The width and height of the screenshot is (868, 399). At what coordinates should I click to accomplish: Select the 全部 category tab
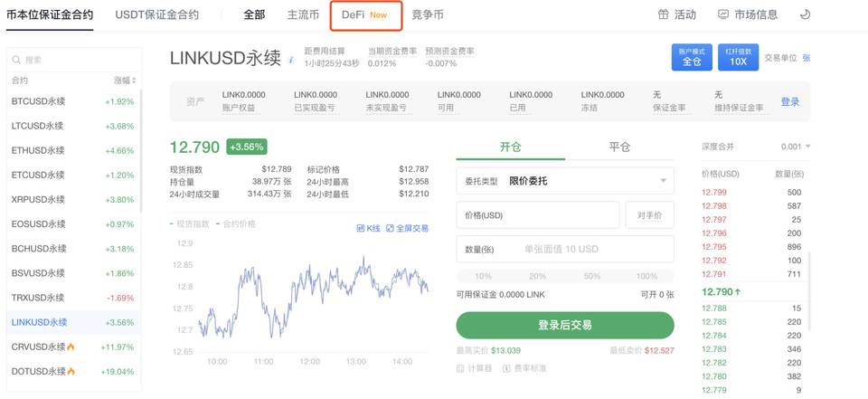click(x=254, y=15)
